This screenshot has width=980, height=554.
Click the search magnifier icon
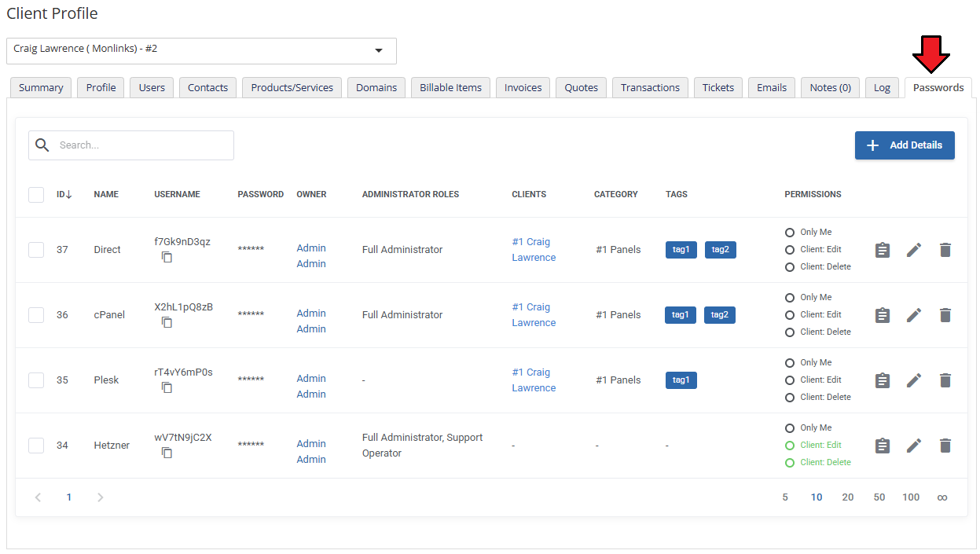(42, 145)
